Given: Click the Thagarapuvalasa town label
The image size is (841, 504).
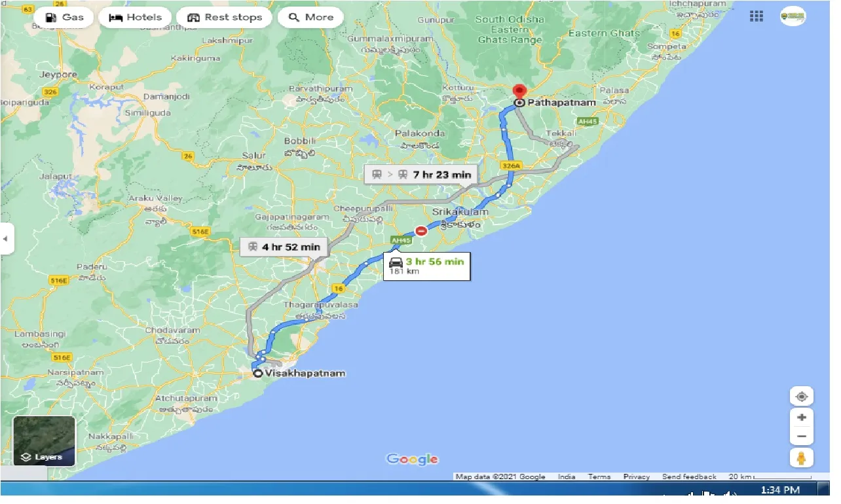Looking at the screenshot, I should click(321, 305).
